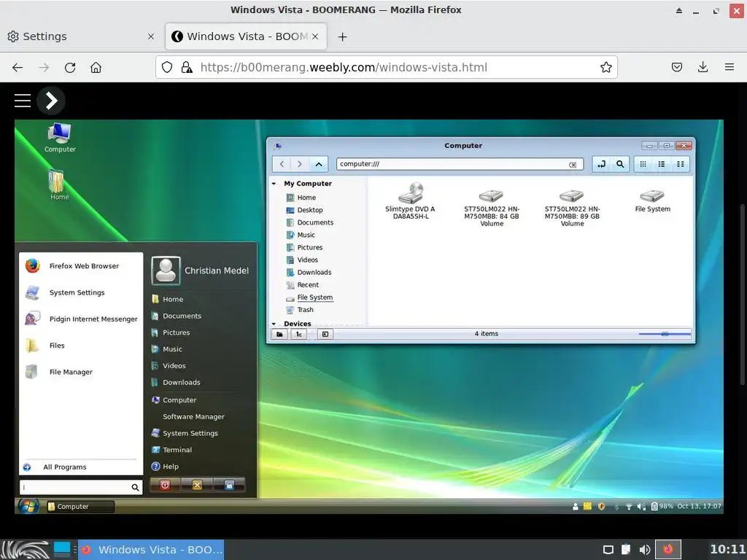747x560 pixels.
Task: Click the file manager search icon
Action: coord(620,164)
